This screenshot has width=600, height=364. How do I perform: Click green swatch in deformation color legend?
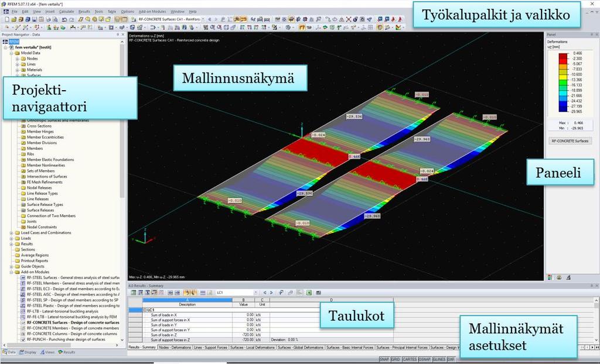coord(563,83)
